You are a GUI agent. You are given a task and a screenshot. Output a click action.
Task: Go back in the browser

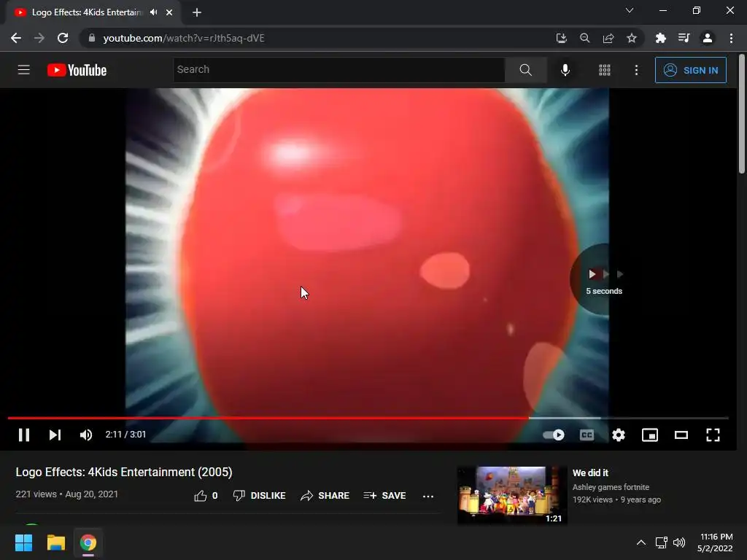pos(16,38)
